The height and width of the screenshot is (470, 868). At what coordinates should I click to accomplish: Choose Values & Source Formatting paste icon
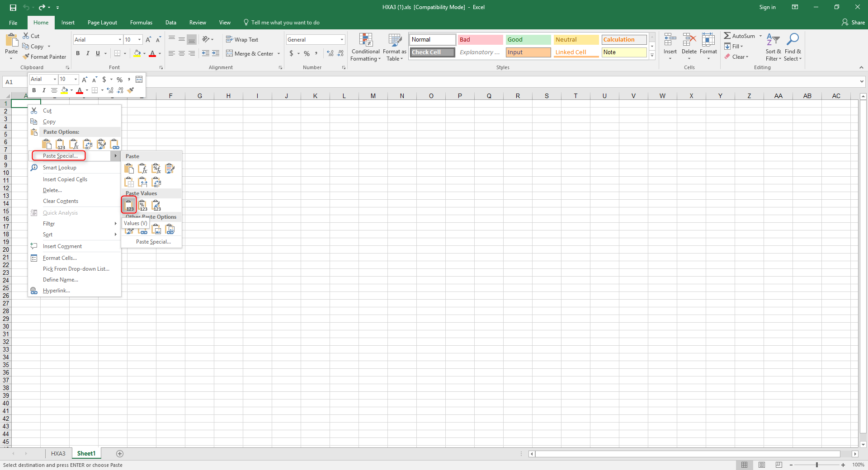pos(156,205)
